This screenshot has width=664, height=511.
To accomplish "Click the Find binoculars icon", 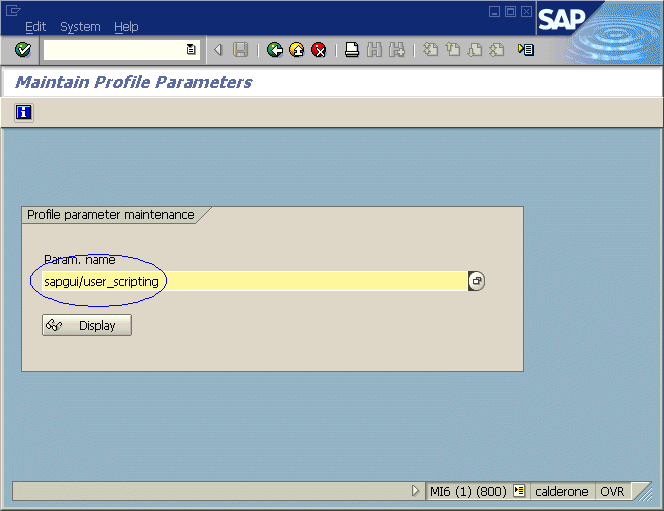I will tap(374, 50).
